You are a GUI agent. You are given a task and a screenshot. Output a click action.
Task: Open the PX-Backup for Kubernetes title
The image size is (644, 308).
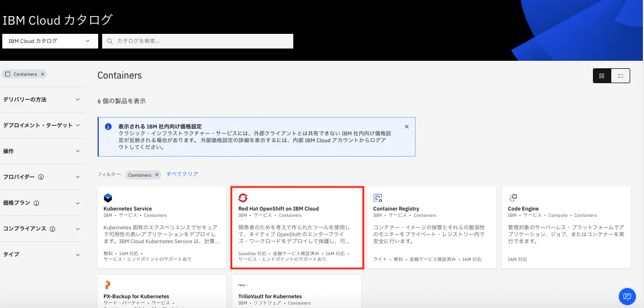(137, 296)
